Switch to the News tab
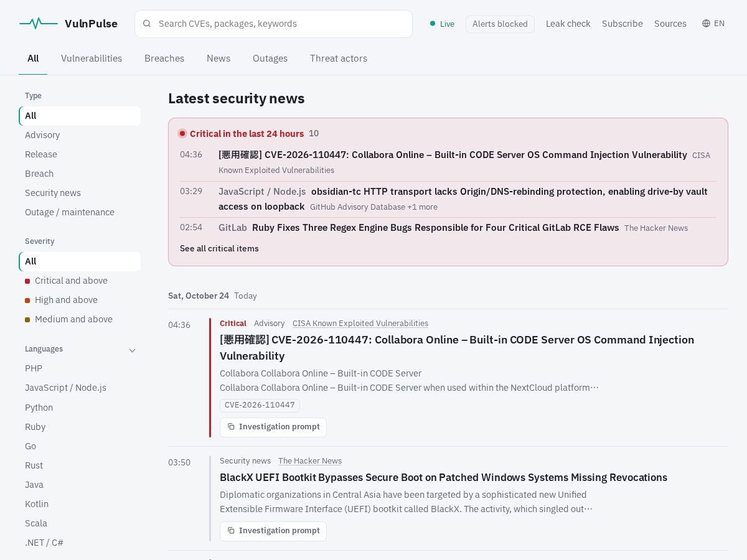 [x=218, y=58]
